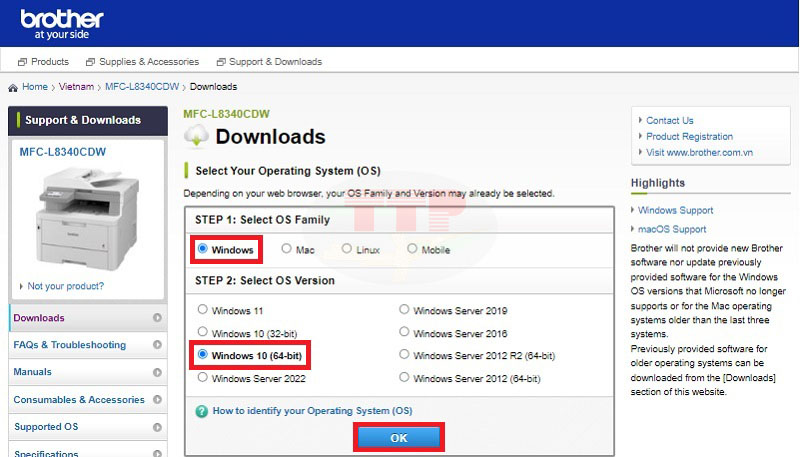The height and width of the screenshot is (457, 800).
Task: Click the new-window icon beside Supplies & Accessories
Action: pyautogui.click(x=90, y=62)
